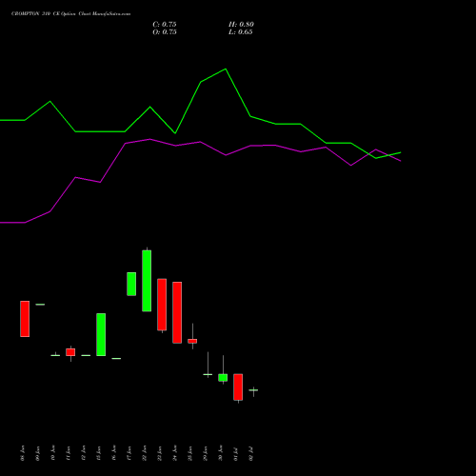The height and width of the screenshot is (476, 476).
Task: Click the small green candle for 30 Jun
Action: click(223, 378)
